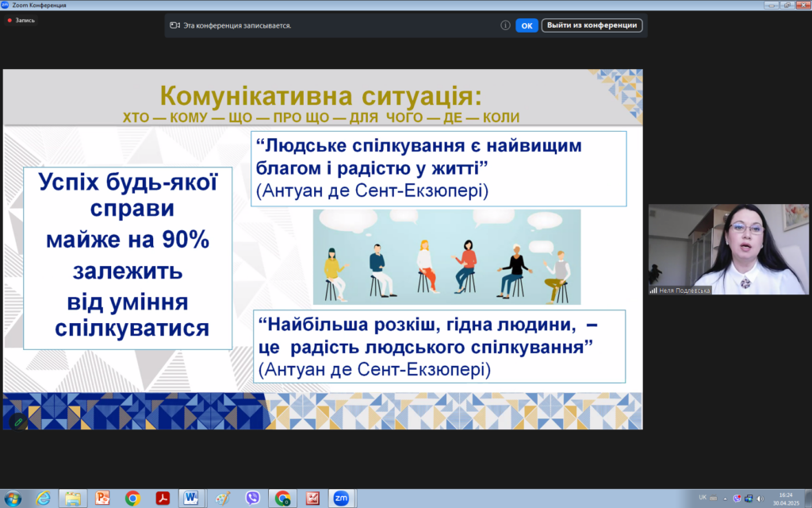Select Неля Подлєвська's video thumbnail
812x508 pixels.
pyautogui.click(x=728, y=249)
